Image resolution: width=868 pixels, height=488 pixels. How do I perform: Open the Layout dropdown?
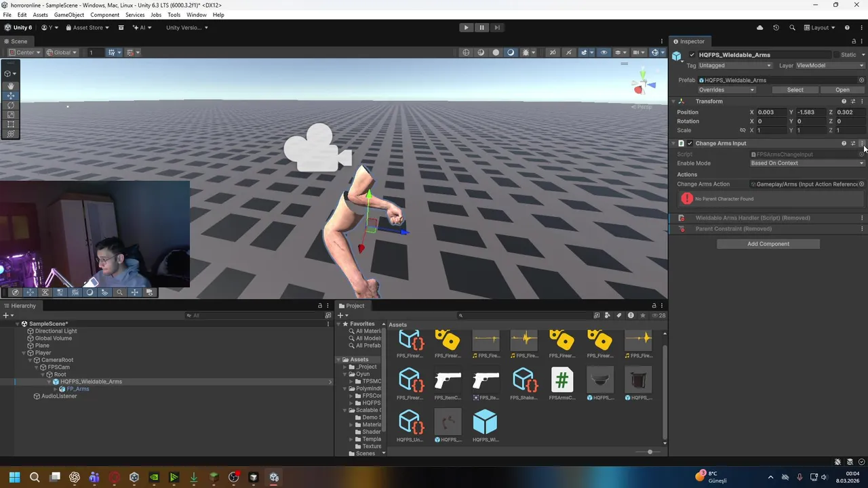tap(819, 28)
